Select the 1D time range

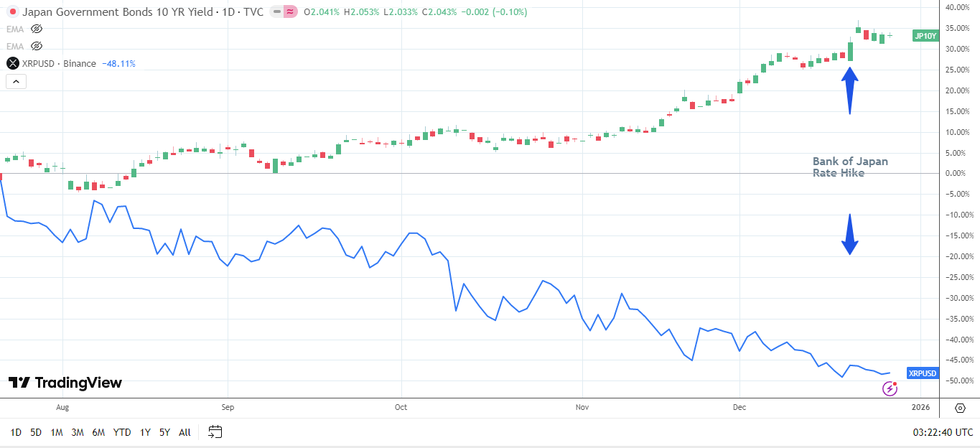click(x=16, y=432)
